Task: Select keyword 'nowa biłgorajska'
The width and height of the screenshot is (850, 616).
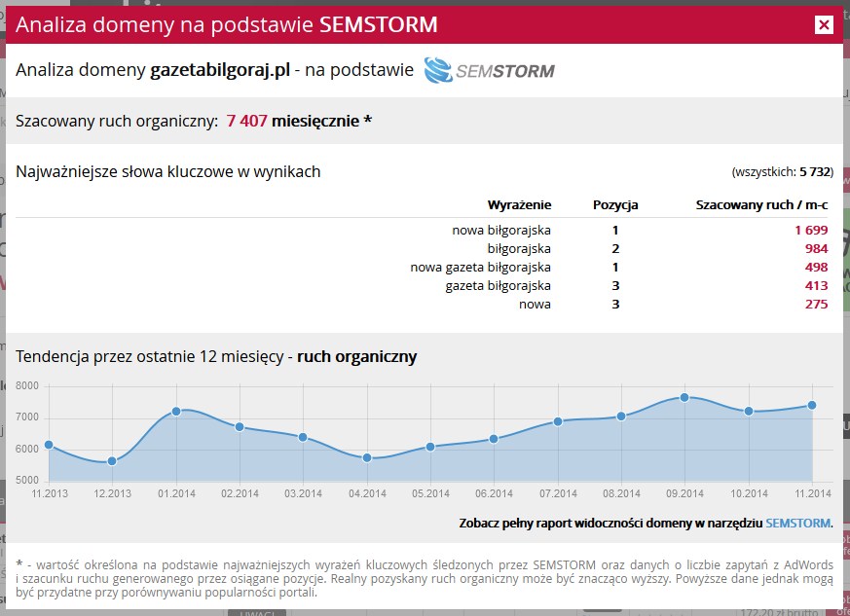Action: click(x=501, y=231)
